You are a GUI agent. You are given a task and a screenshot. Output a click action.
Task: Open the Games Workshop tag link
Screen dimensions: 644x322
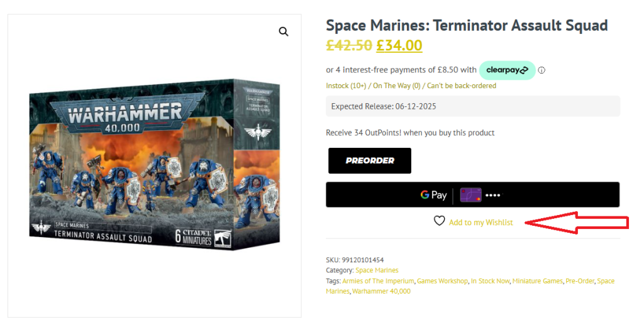click(443, 281)
